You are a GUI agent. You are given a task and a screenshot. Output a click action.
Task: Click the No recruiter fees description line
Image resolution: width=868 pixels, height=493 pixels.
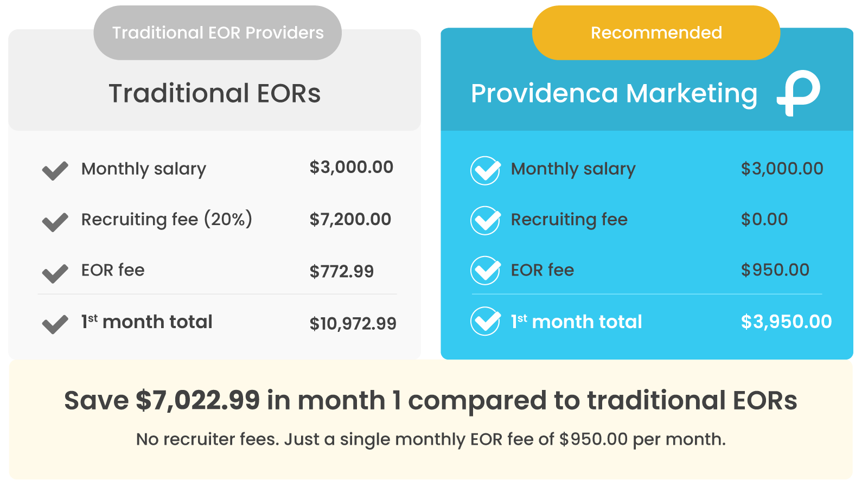click(431, 439)
